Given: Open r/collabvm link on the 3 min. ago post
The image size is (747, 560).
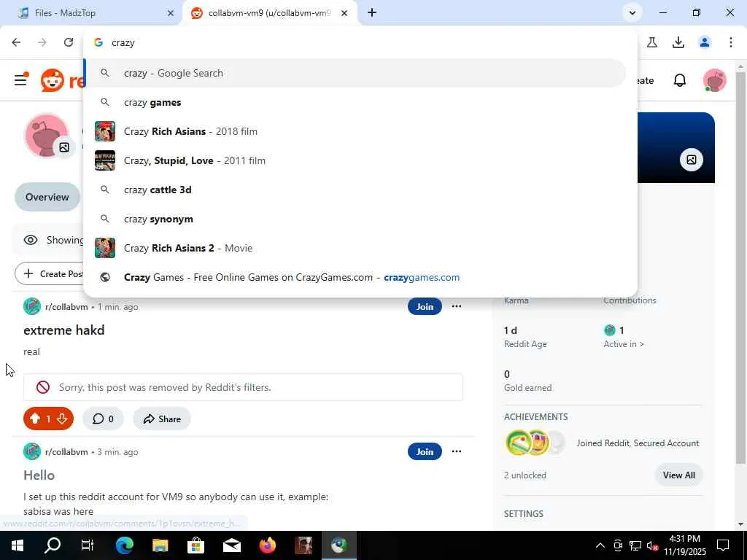Looking at the screenshot, I should pyautogui.click(x=66, y=452).
